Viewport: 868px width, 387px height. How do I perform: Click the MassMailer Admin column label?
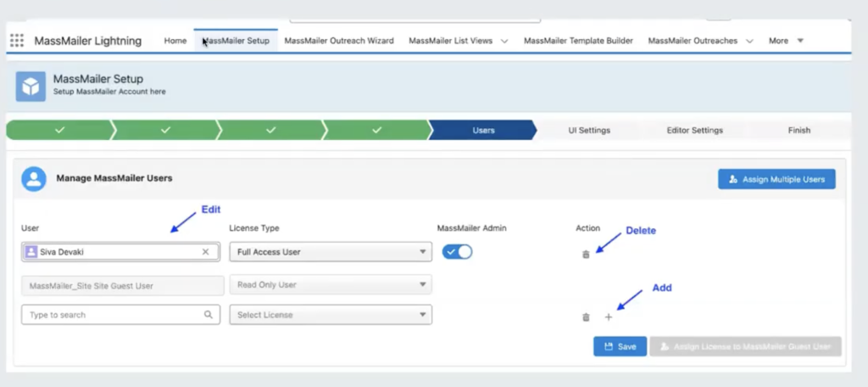click(x=471, y=228)
